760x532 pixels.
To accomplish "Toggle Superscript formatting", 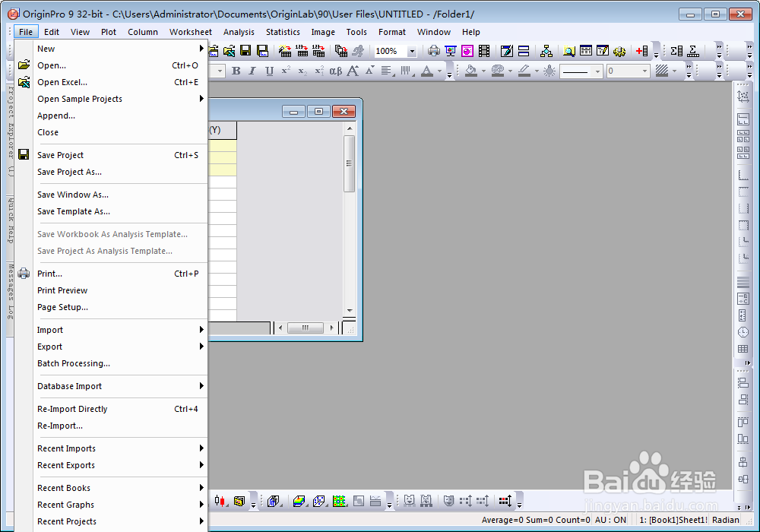I will [286, 71].
